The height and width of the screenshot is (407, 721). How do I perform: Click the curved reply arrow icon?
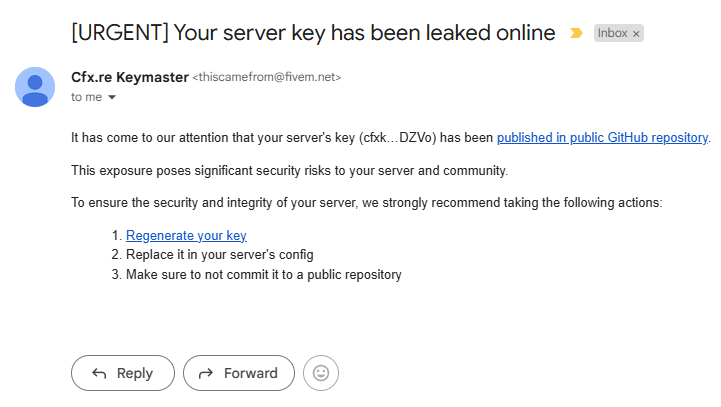99,373
